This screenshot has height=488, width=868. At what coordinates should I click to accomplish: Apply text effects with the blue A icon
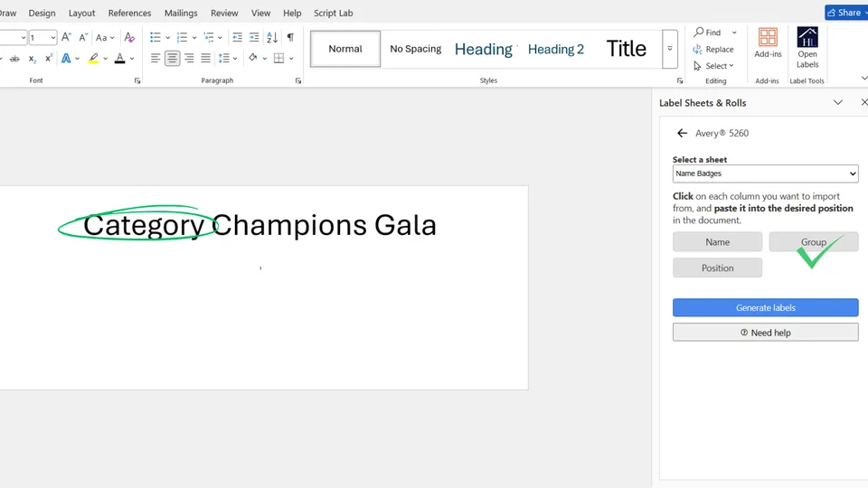click(66, 58)
